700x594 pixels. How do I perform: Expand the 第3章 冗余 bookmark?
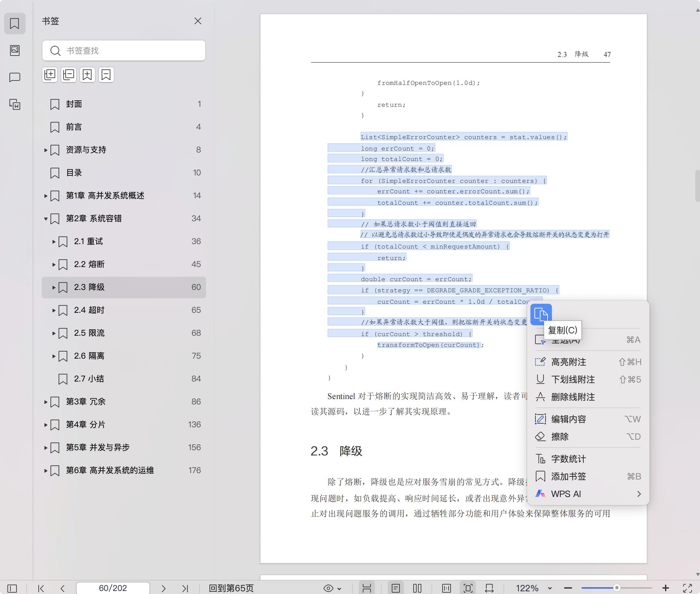point(46,402)
